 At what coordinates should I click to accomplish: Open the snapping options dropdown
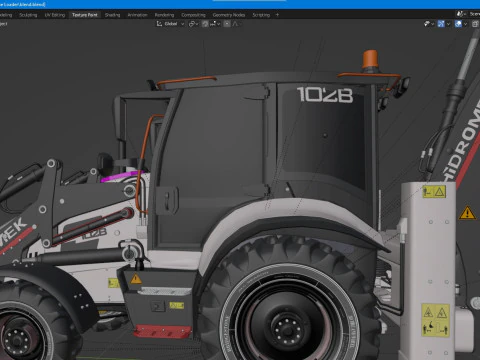coord(215,24)
